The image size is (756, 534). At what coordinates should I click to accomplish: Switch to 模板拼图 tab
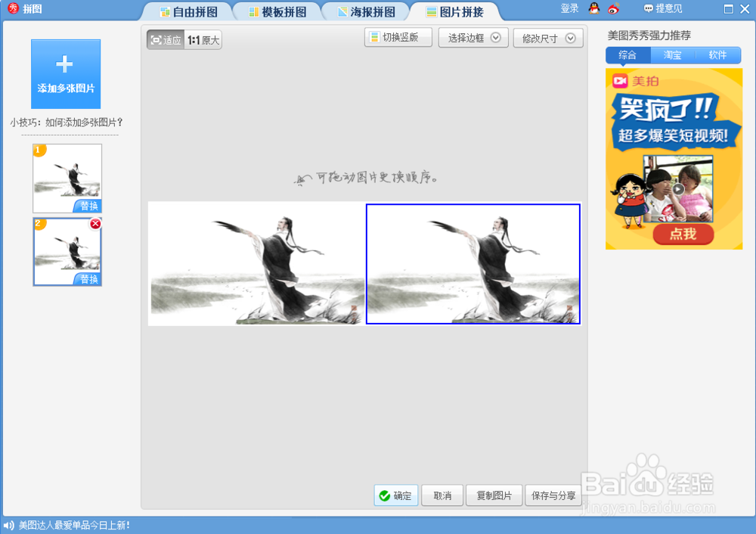(x=277, y=11)
